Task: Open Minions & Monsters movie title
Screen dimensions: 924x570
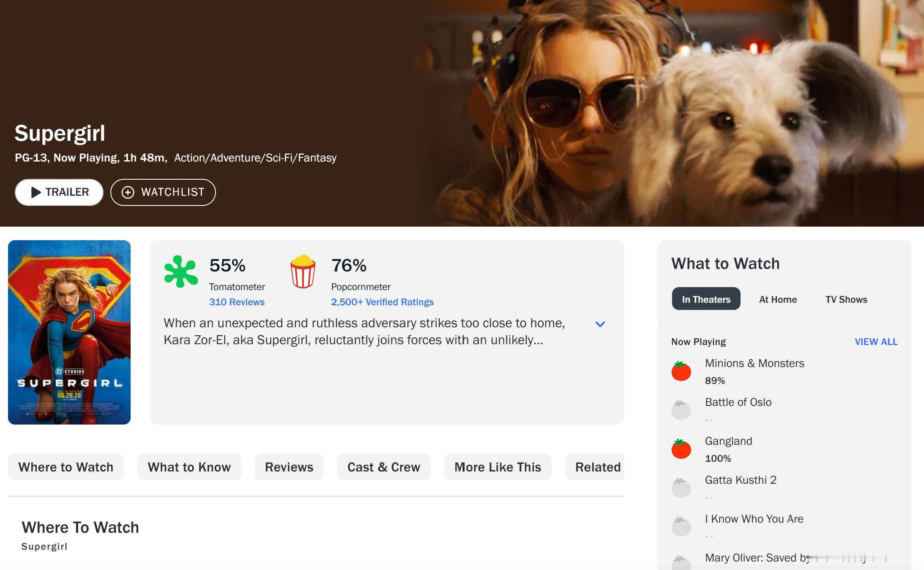Action: click(755, 363)
